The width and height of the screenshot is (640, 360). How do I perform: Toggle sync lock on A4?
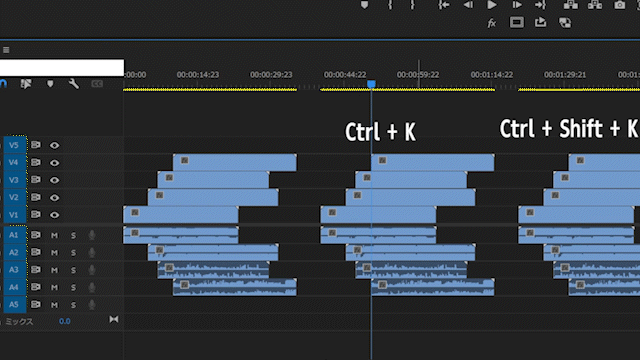(36, 287)
